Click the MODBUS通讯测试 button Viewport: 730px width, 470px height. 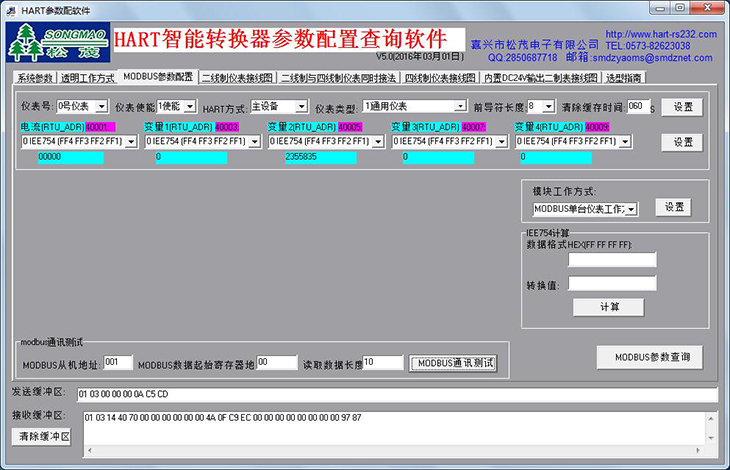[x=455, y=363]
